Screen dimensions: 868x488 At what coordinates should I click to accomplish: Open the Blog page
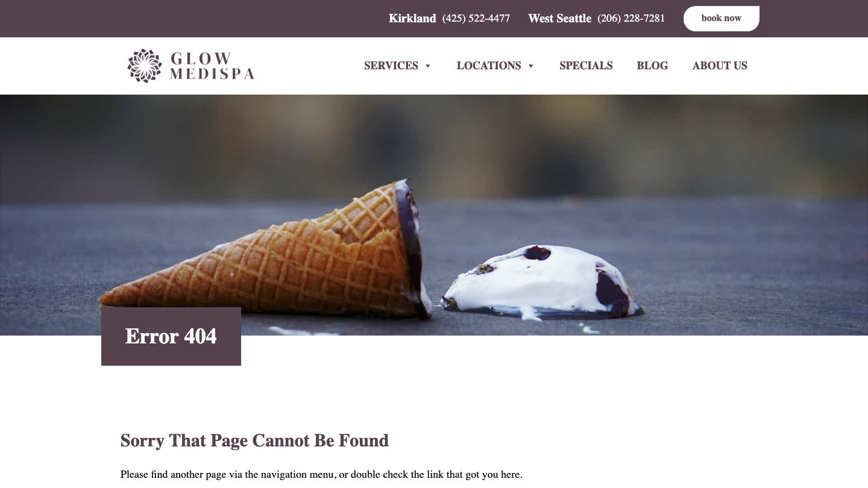pos(652,66)
